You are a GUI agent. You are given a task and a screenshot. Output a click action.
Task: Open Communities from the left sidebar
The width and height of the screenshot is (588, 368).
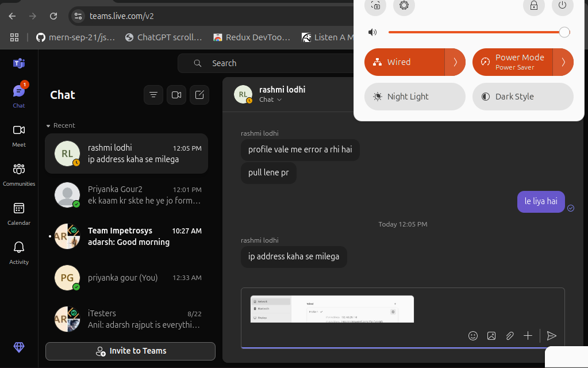click(x=19, y=174)
